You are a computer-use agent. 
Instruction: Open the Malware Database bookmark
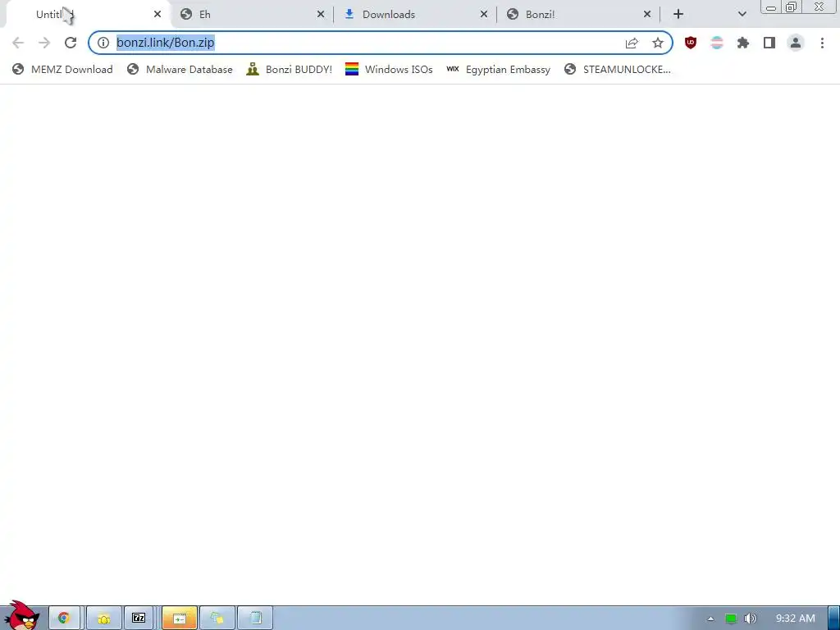[180, 69]
